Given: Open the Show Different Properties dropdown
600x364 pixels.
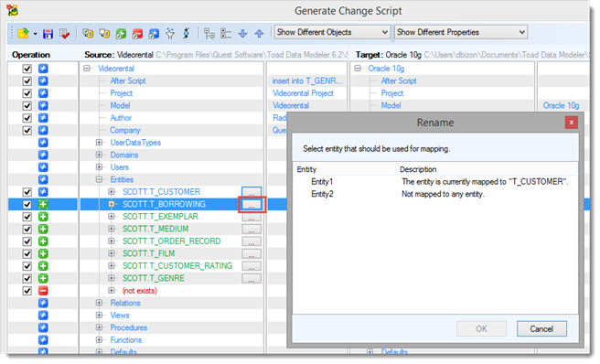Looking at the screenshot, I should tap(461, 32).
